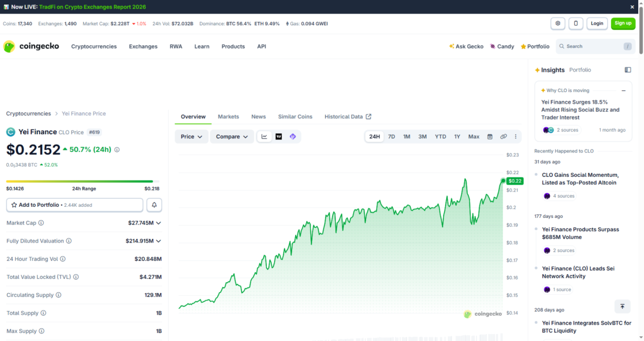Close the Now LIVE banner
Screen dimensions: 644x341
pyautogui.click(x=632, y=7)
